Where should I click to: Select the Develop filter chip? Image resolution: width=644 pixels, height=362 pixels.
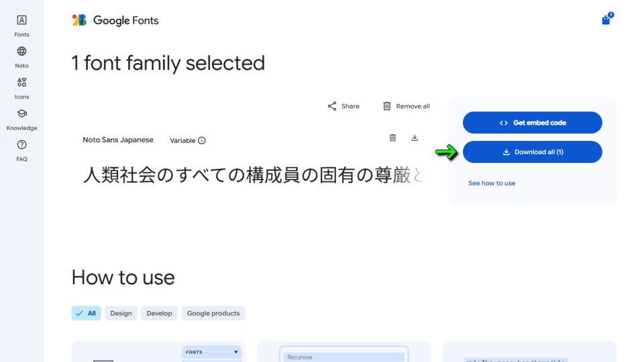[x=160, y=313]
